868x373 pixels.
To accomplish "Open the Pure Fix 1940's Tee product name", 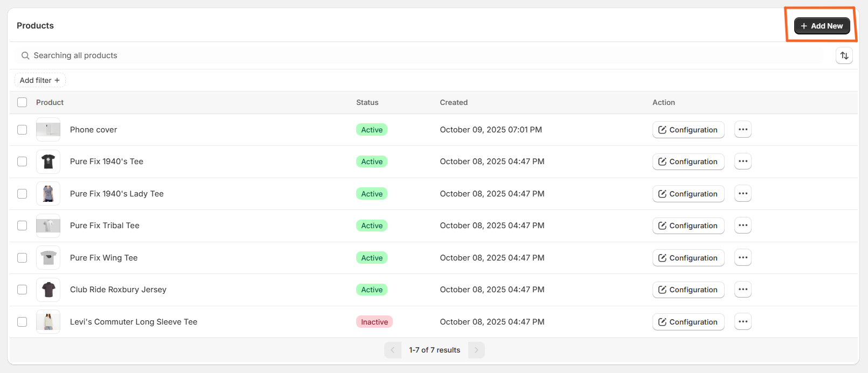I will 107,161.
